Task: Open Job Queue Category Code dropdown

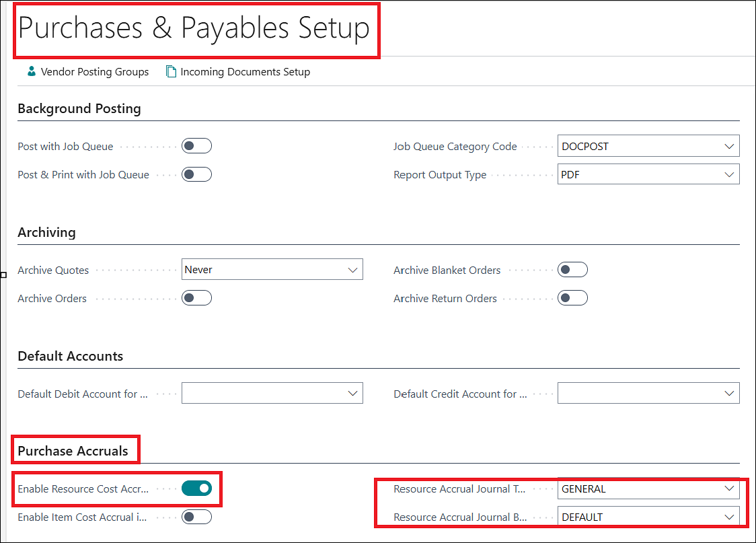Action: click(x=648, y=146)
